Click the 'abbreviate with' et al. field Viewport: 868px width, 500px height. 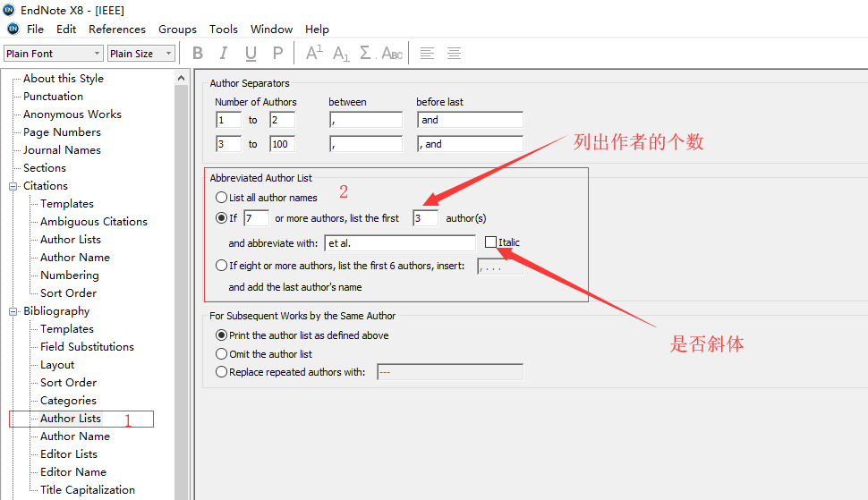coord(400,242)
